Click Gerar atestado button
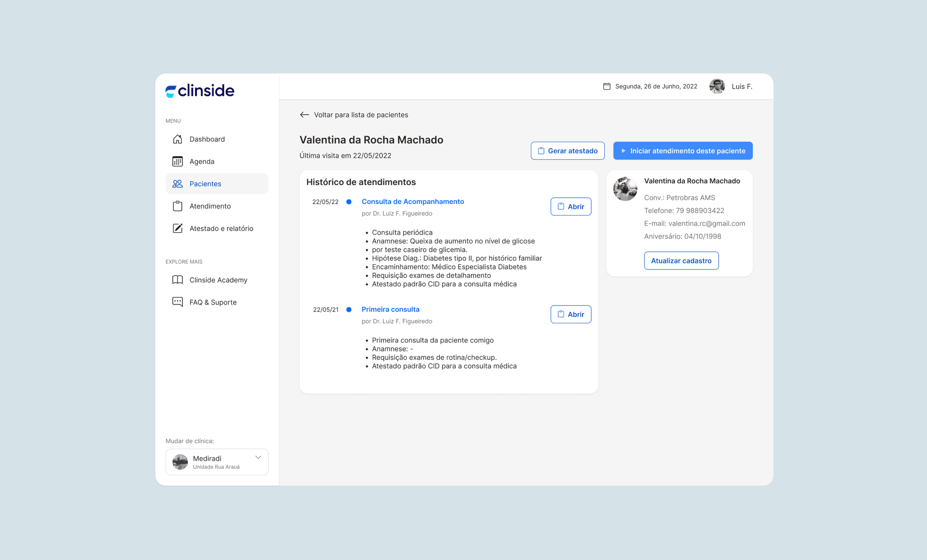 point(567,151)
